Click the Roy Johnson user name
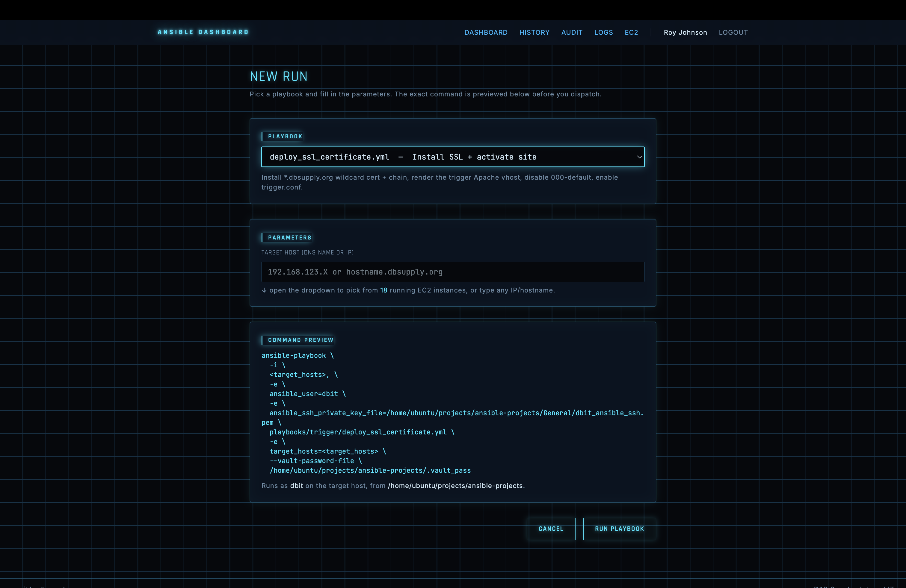The width and height of the screenshot is (906, 588). point(685,32)
